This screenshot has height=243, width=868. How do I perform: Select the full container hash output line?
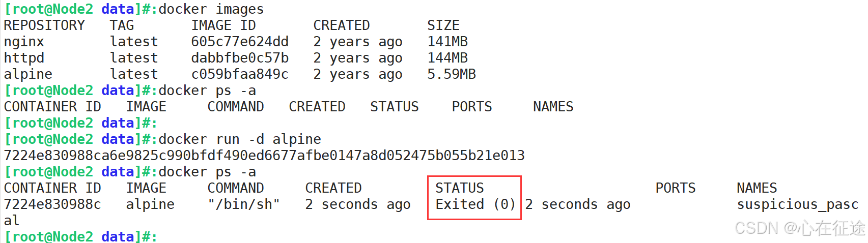264,156
